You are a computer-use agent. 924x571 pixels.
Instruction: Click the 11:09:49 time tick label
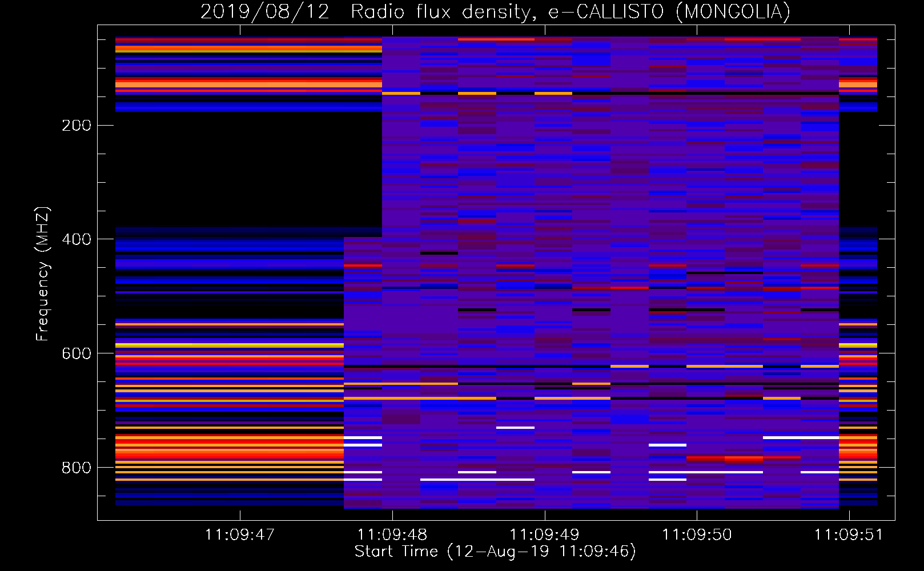point(544,535)
